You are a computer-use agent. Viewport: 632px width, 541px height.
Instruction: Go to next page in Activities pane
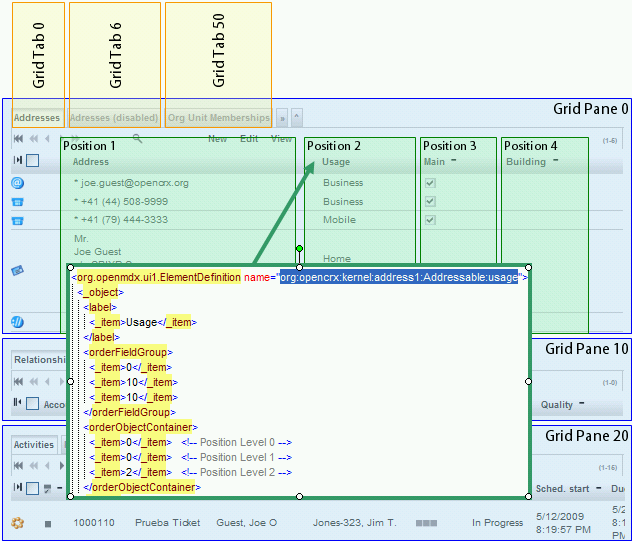click(62, 466)
